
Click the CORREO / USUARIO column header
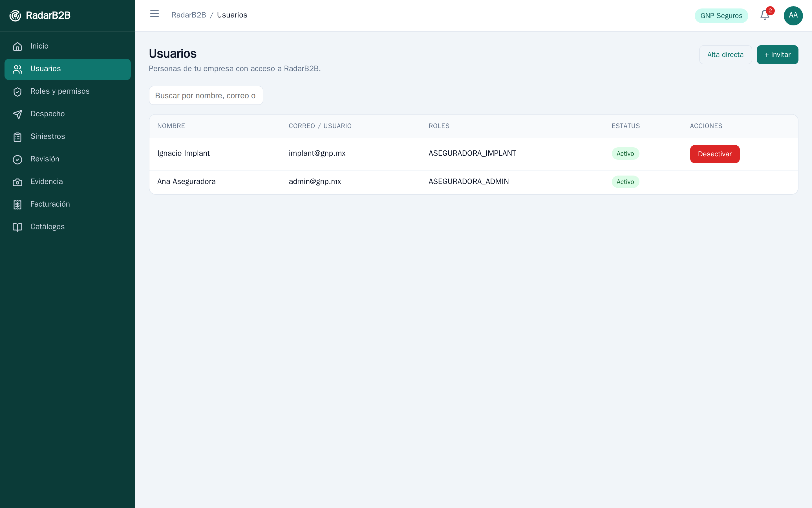[x=320, y=126]
